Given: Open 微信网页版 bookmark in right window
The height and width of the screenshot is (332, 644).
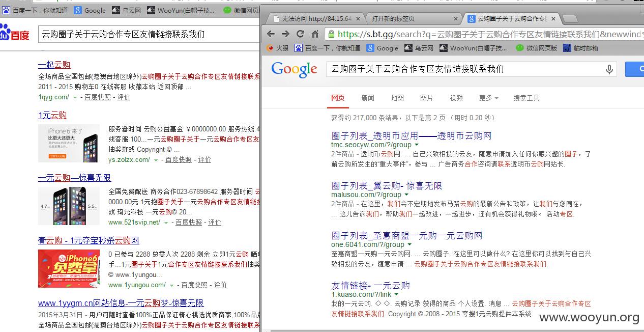Looking at the screenshot, I should 536,48.
